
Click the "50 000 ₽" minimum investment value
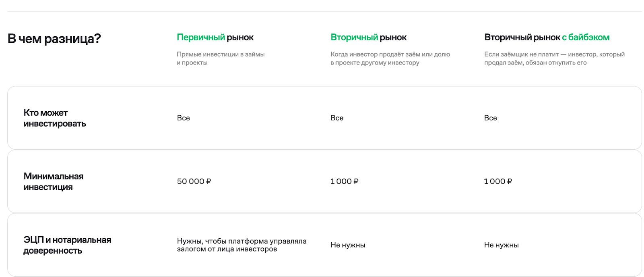click(194, 181)
